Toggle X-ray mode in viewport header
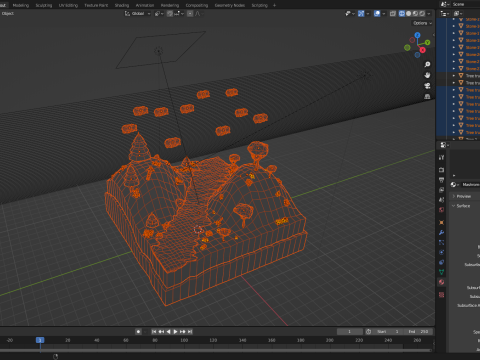Viewport: 480px width, 360px height. [x=393, y=14]
